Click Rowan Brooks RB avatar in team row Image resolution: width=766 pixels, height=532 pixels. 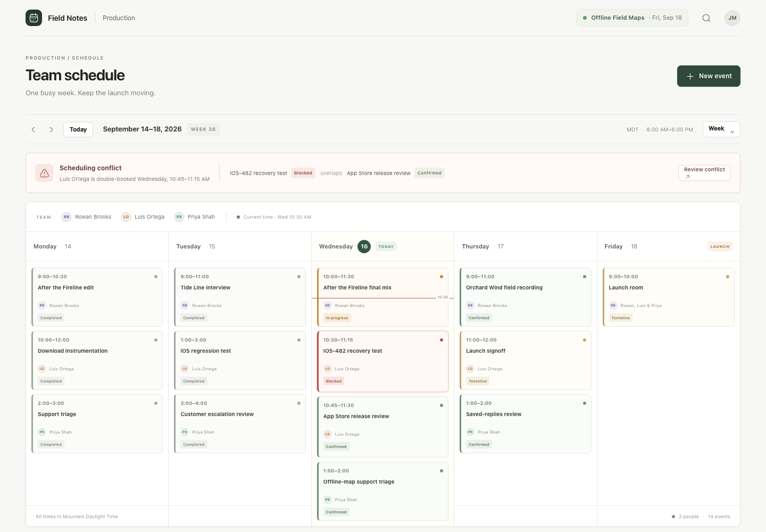(x=66, y=217)
